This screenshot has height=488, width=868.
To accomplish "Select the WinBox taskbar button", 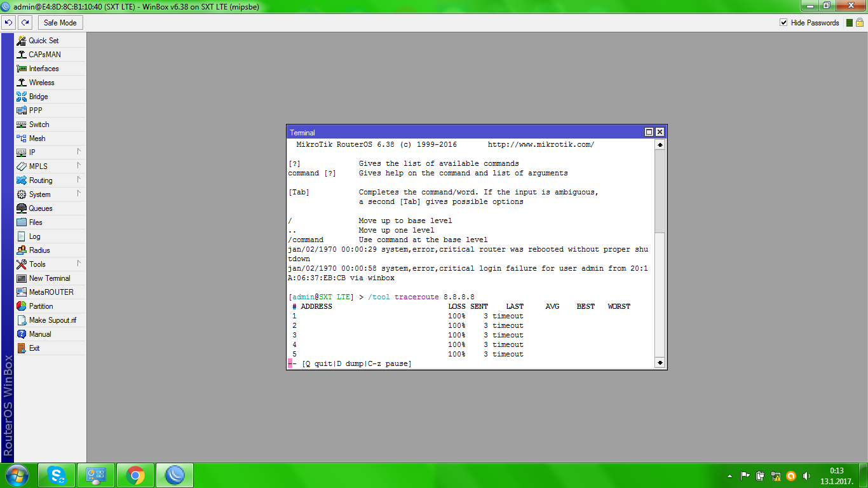I will point(174,475).
